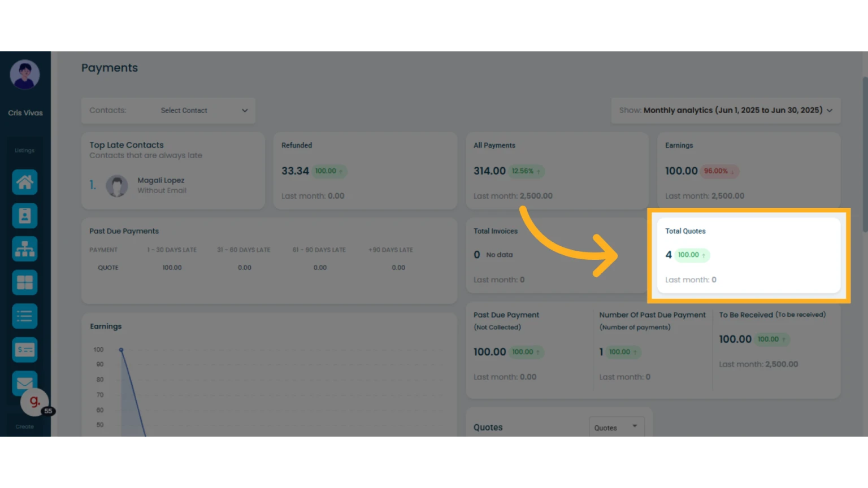Click the Top Late Contacts title
Image resolution: width=868 pixels, height=488 pixels.
pyautogui.click(x=127, y=145)
